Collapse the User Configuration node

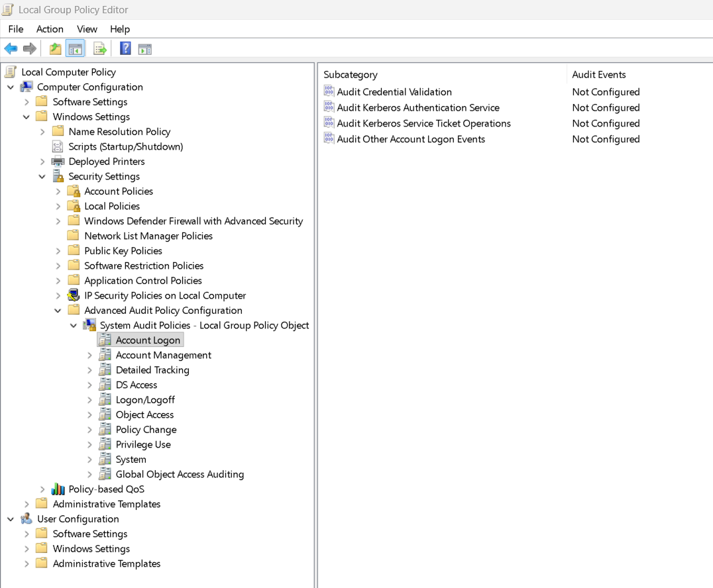pyautogui.click(x=11, y=519)
